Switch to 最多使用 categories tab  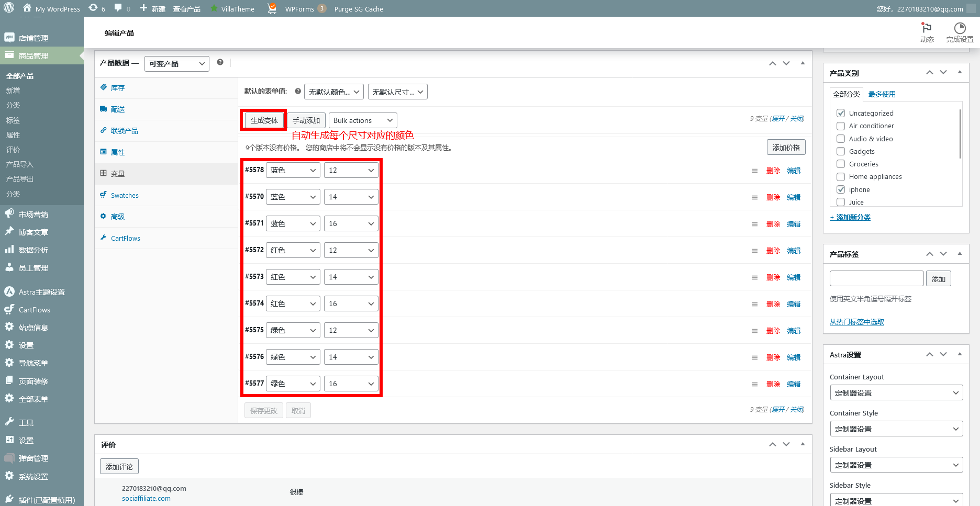(x=882, y=94)
